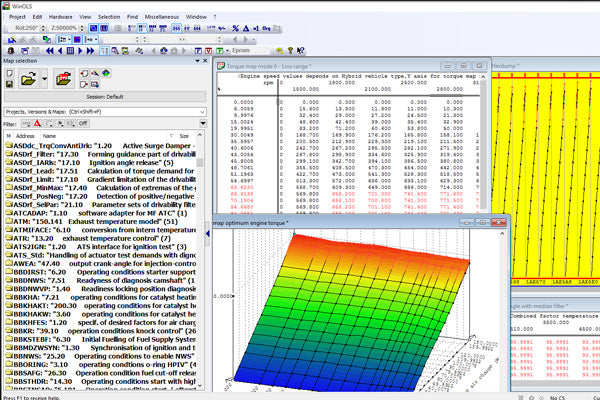Click the fast forward double-arrow icon
Viewport: 600px width, 400px height.
[90, 51]
